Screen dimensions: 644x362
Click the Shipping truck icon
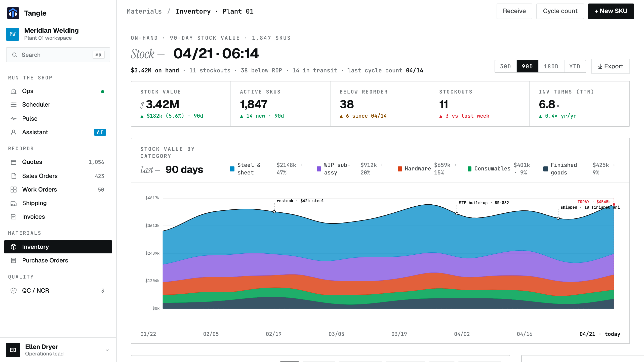click(x=14, y=203)
